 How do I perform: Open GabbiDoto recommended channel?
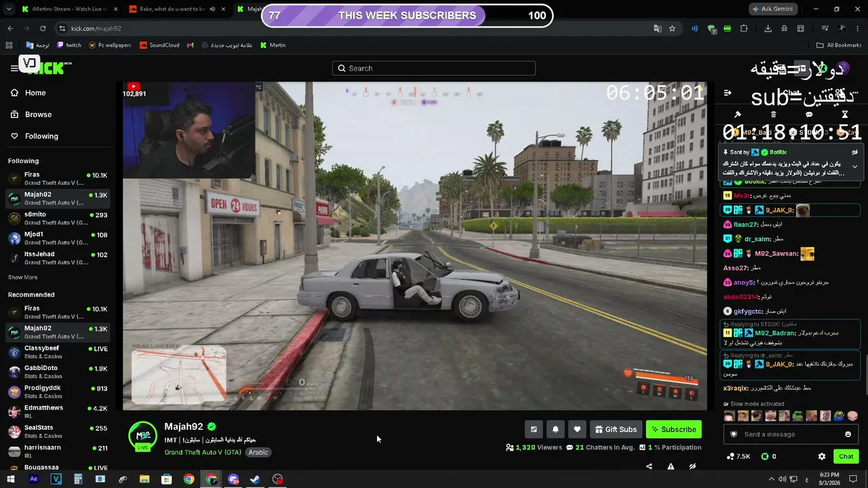[x=58, y=372]
